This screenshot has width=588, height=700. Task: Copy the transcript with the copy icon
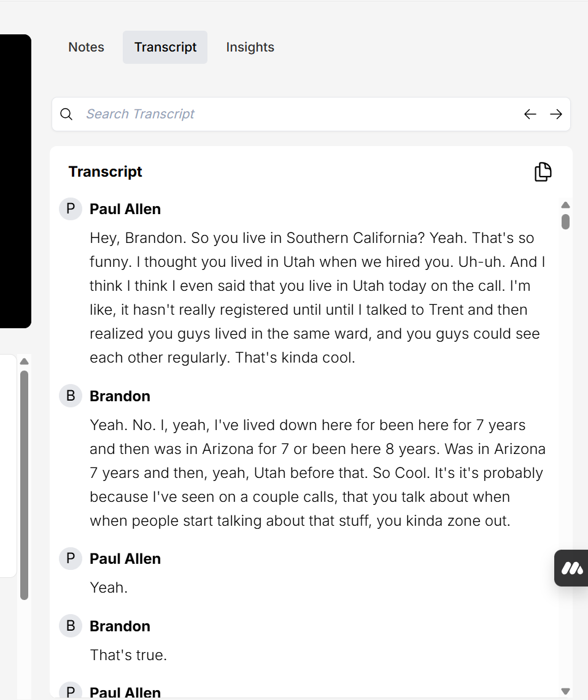(543, 172)
